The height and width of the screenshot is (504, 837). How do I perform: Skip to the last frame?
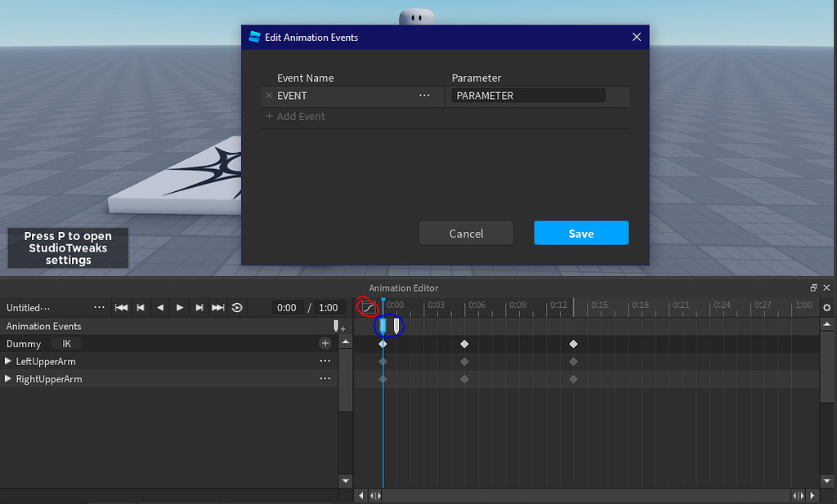218,308
